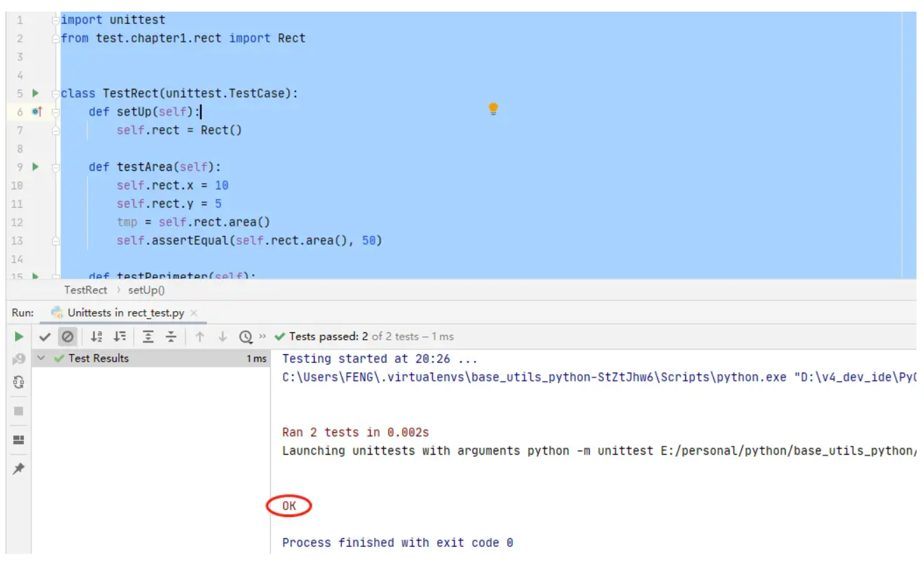Viewport: 924px width, 588px height.
Task: Click 'Process finished with exit code 0' line
Action: 397,543
